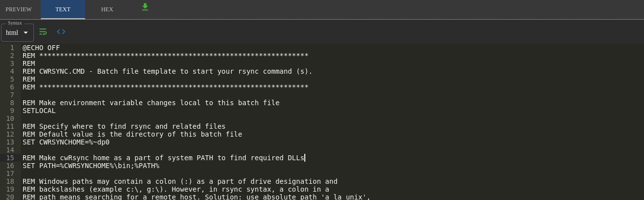Toggle the word wrap icon
This screenshot has height=200, width=644.
click(43, 32)
